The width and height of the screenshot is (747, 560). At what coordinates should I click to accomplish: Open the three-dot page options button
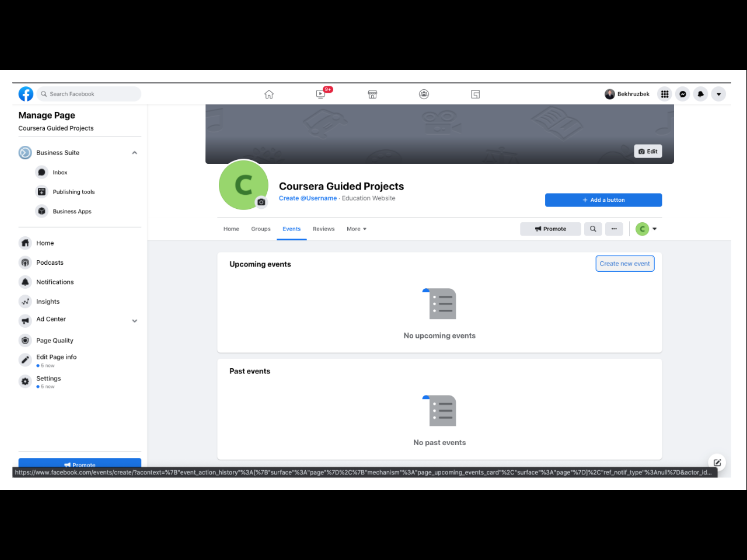614,229
